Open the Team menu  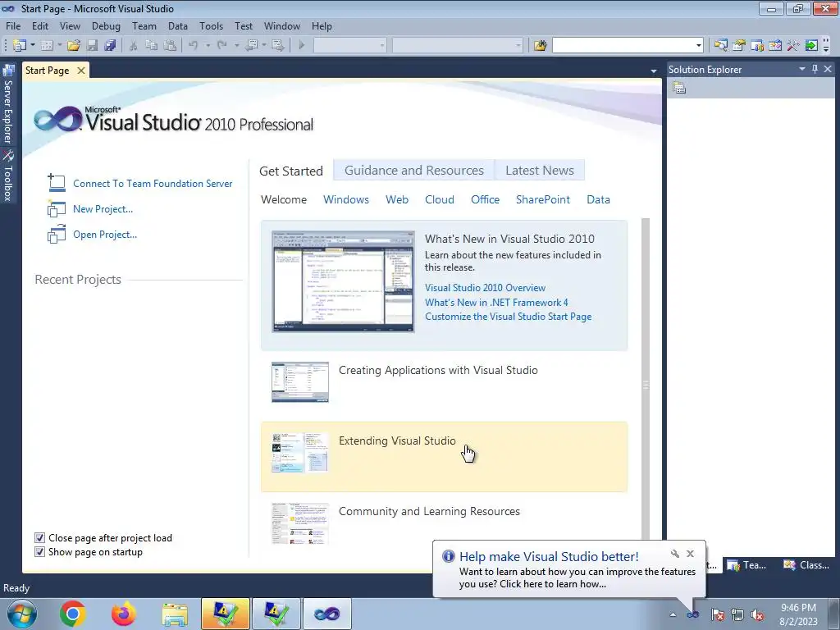pos(144,25)
